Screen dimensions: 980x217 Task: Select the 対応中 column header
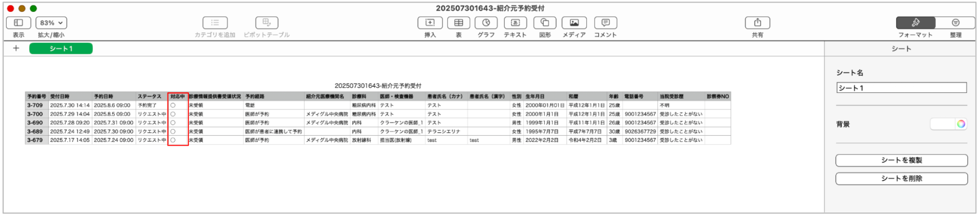[x=178, y=97]
